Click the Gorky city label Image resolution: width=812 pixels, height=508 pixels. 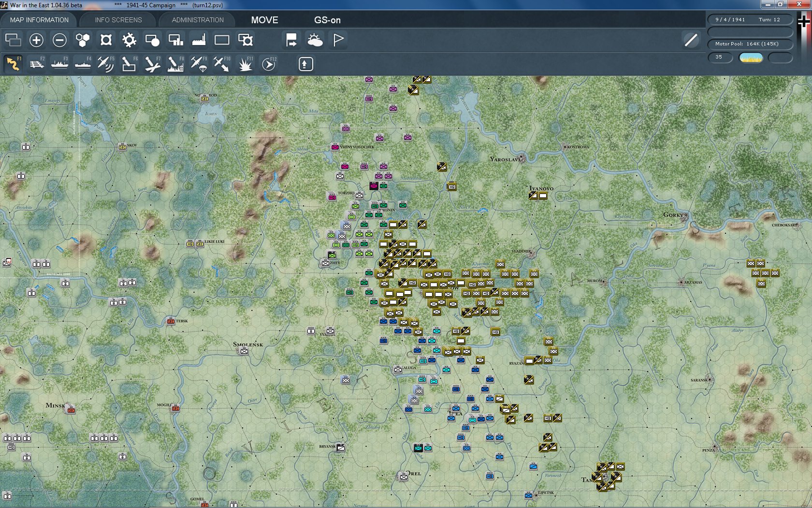(x=673, y=215)
